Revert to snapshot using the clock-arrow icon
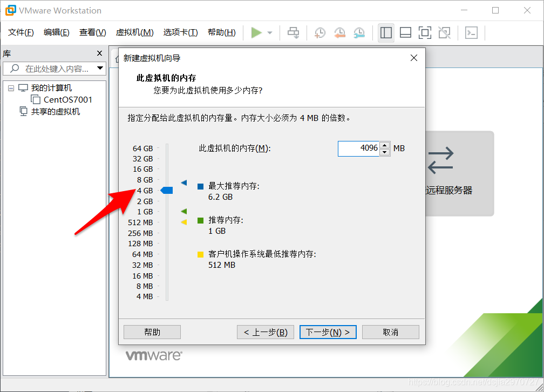 tap(339, 32)
